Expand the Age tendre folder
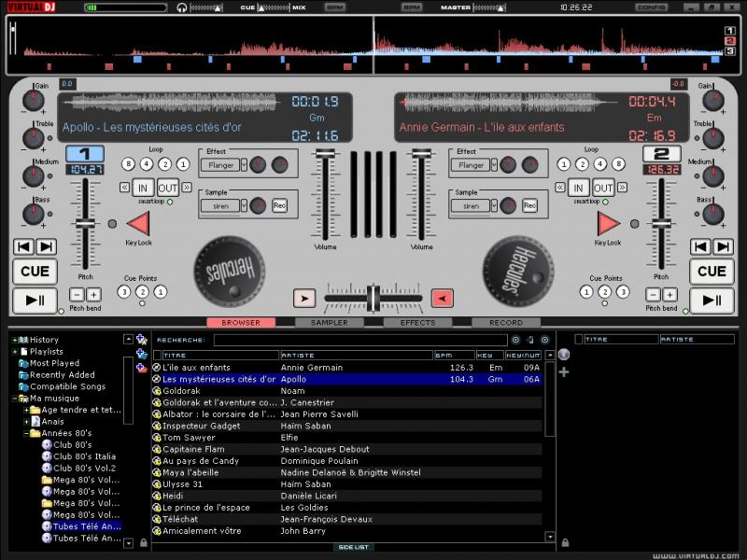 [x=26, y=410]
